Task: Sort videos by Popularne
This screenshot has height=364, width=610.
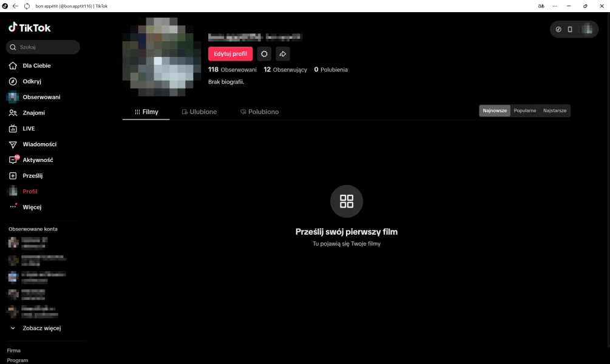Action: (x=525, y=110)
